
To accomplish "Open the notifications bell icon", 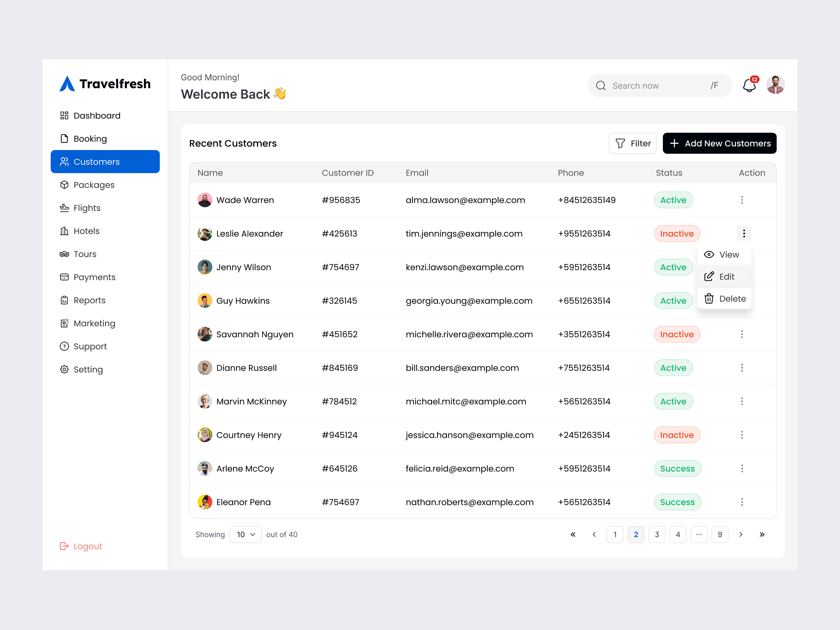I will pos(749,85).
